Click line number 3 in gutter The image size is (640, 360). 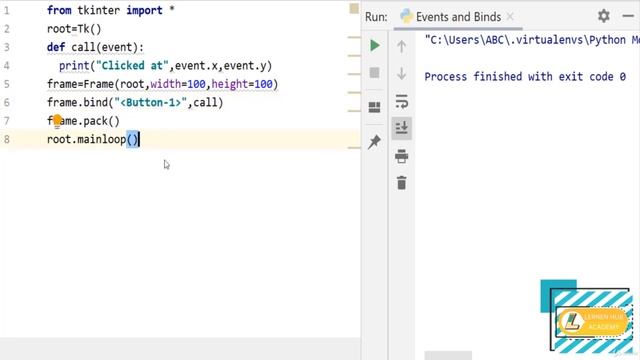pos(7,47)
